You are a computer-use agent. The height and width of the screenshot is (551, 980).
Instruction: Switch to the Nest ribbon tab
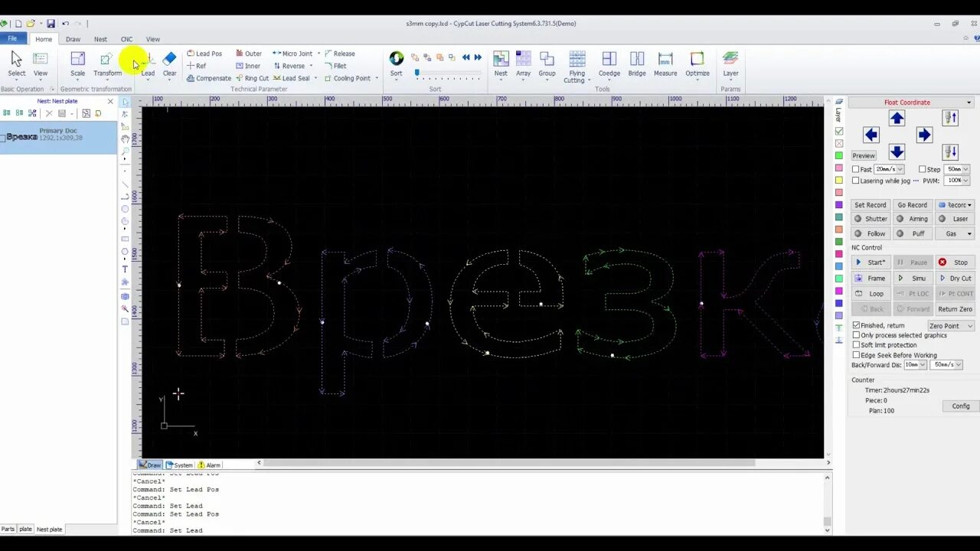[x=100, y=39]
